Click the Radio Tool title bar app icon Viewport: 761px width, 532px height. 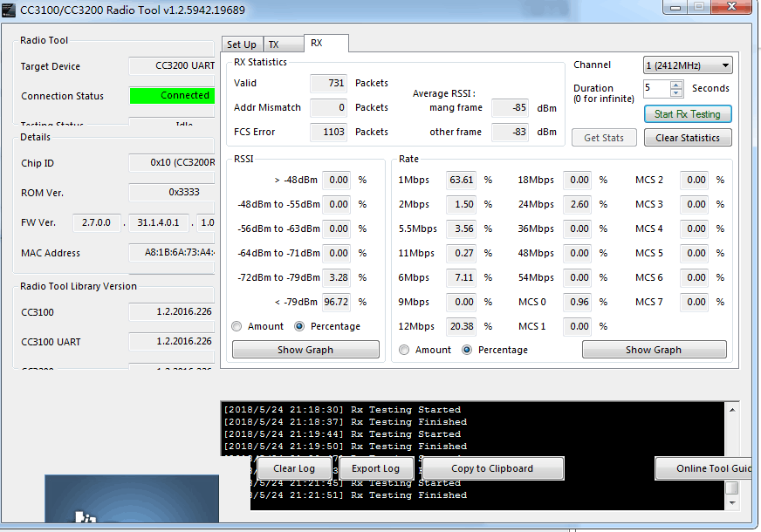pos(8,10)
